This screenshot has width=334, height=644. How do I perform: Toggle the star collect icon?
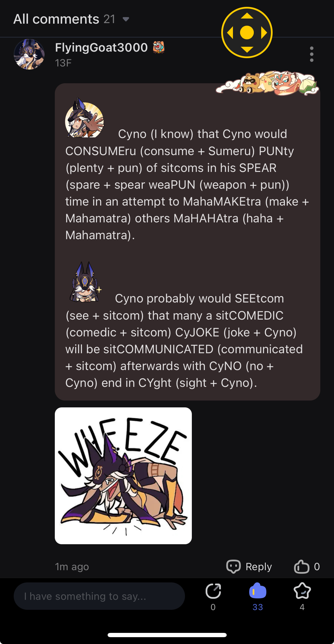302,591
